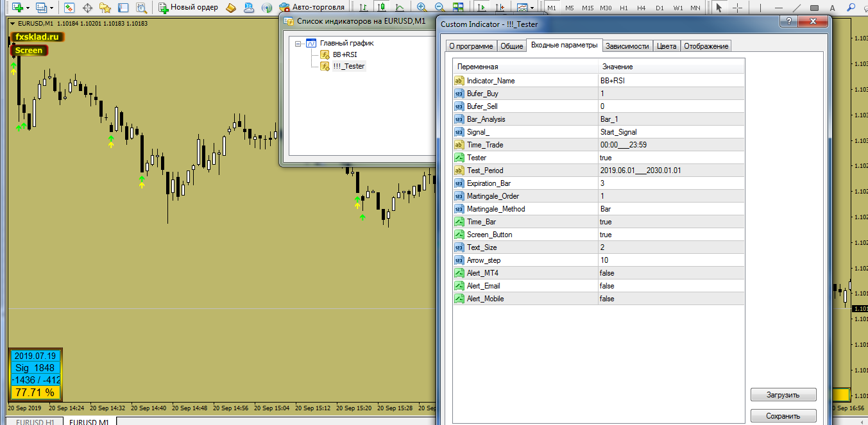Open the Data Window crosshair icon

coord(88,8)
